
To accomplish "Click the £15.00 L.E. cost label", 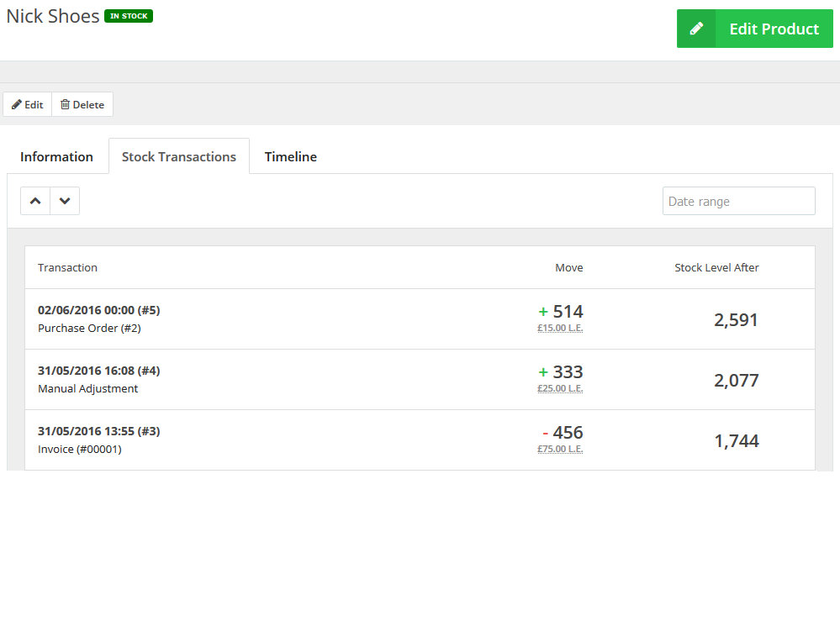I will [x=560, y=328].
